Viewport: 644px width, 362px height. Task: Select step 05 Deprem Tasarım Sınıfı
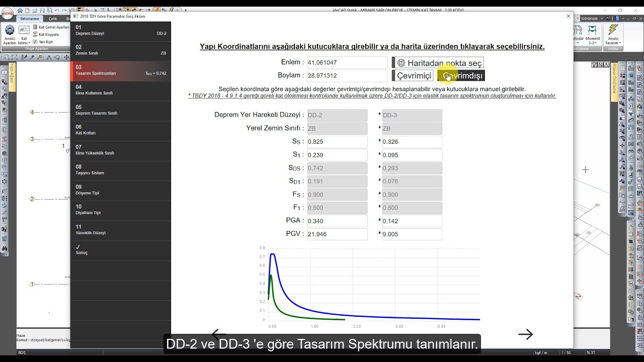coord(121,110)
